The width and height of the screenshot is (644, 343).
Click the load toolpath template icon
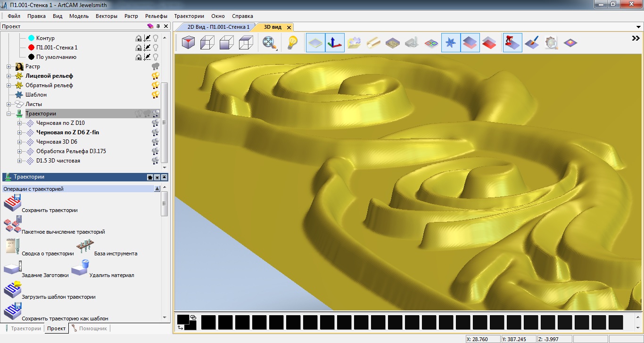pyautogui.click(x=12, y=290)
